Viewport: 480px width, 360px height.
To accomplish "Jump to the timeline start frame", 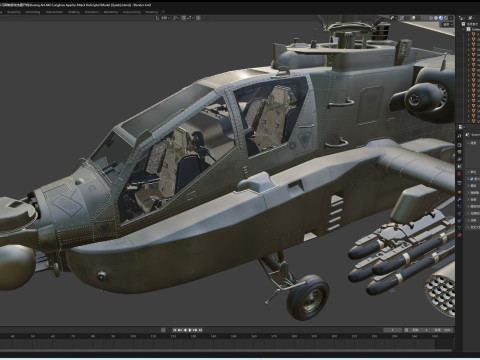I will [x=175, y=330].
